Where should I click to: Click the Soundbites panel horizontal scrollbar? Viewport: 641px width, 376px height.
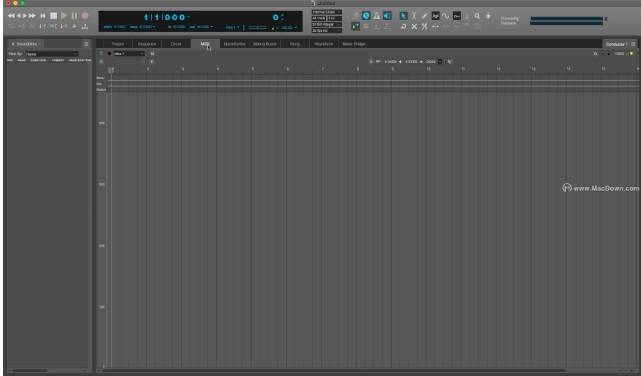tap(31, 371)
